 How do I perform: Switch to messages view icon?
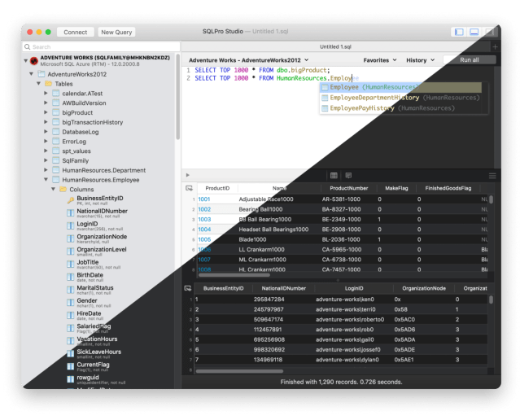pyautogui.click(x=348, y=175)
